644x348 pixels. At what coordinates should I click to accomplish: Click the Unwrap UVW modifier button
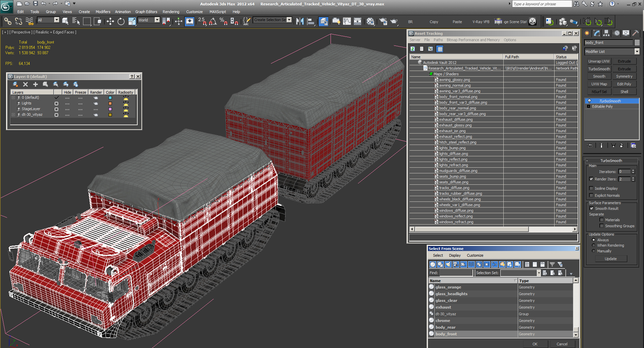[599, 61]
